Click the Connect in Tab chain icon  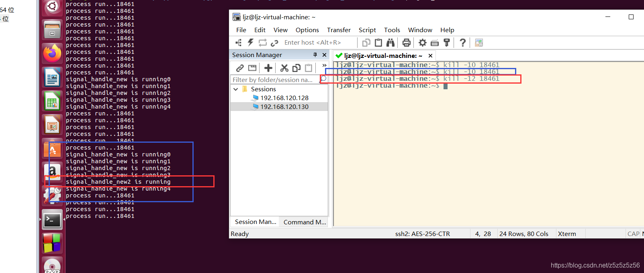coord(275,43)
